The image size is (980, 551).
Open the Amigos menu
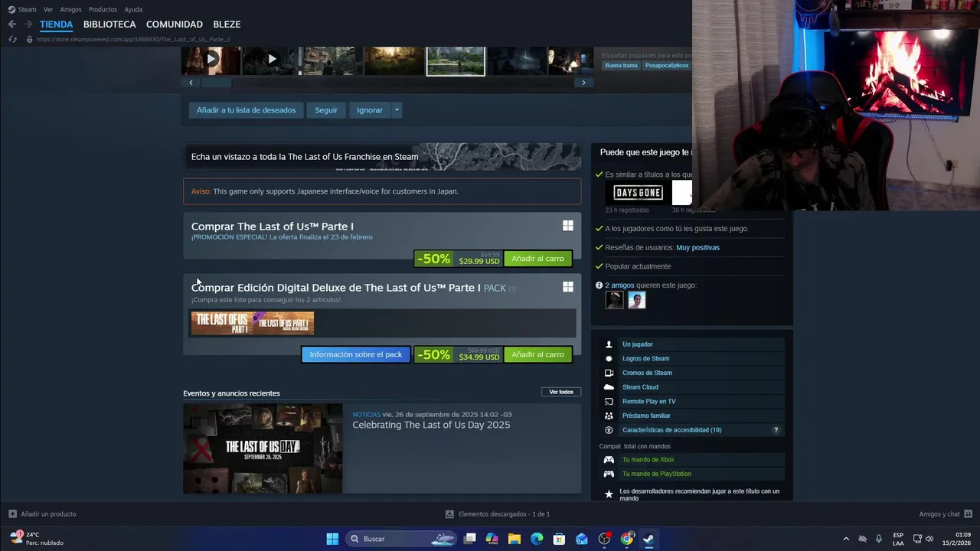[x=70, y=9]
